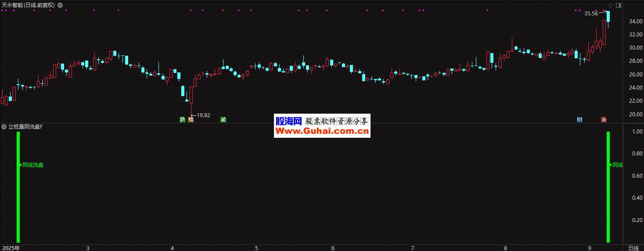Click the 20.00 price axis label
This screenshot has height=251, width=644.
[x=636, y=115]
